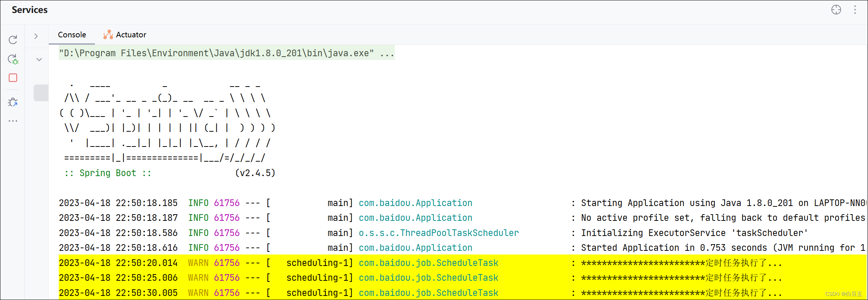Image resolution: width=868 pixels, height=300 pixels.
Task: Click timestamp '2023-04-18 22:50:18.185'
Action: [118, 203]
